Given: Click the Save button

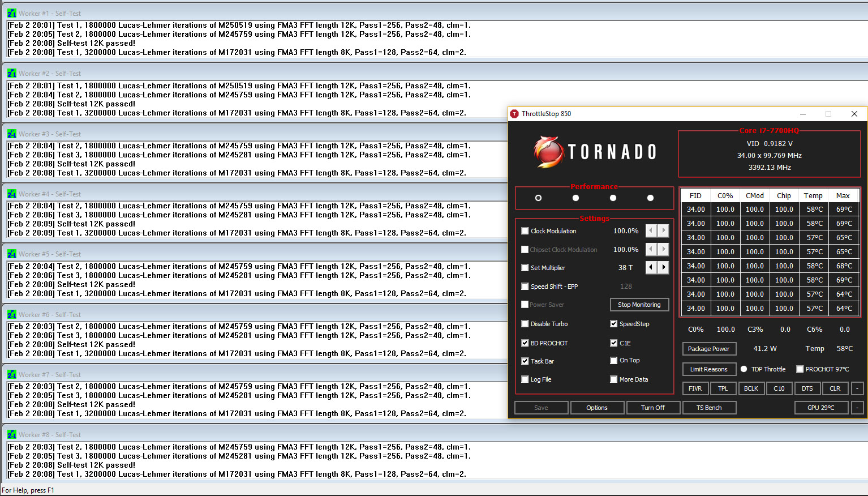Looking at the screenshot, I should click(x=541, y=408).
